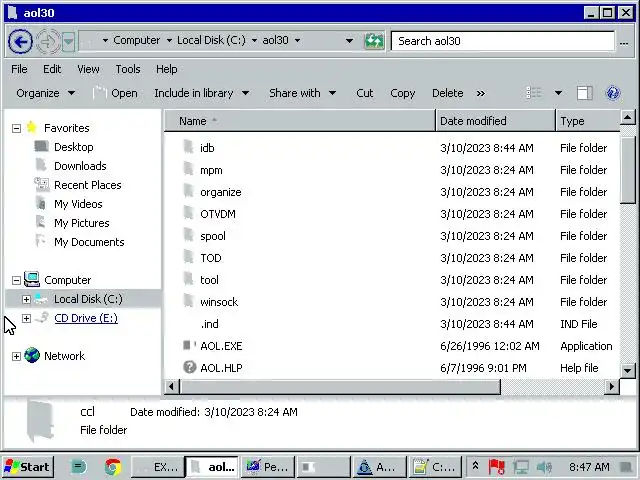This screenshot has width=640, height=480.
Task: Select the TOD folder icon
Action: (189, 257)
